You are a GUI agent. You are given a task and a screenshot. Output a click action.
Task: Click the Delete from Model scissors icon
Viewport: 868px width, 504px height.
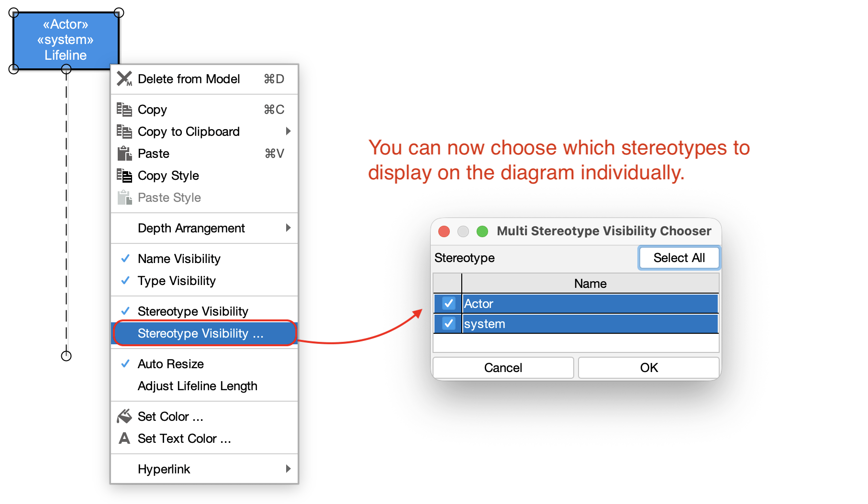coord(124,79)
